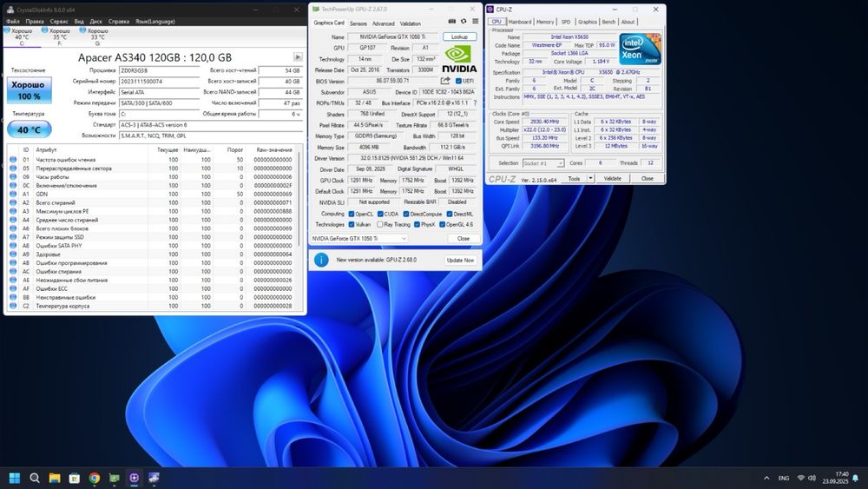Click blue info icon in GPU-Z update bar
Image resolution: width=868 pixels, height=489 pixels.
(x=321, y=260)
